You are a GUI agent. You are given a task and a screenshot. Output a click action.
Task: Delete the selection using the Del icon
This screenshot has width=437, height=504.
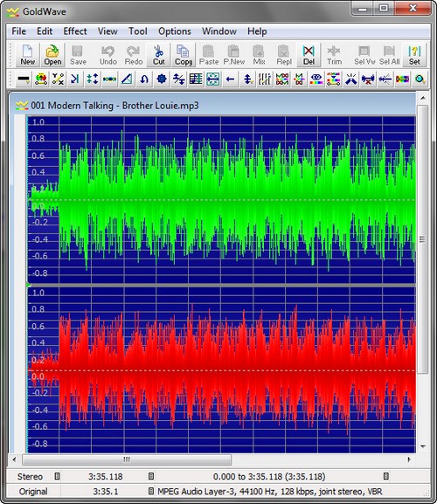[x=309, y=55]
